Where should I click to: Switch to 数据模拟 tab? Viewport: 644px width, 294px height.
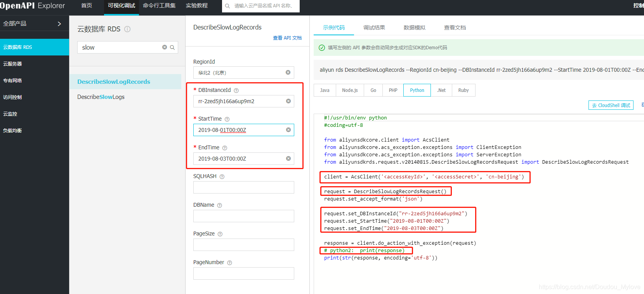(x=415, y=28)
